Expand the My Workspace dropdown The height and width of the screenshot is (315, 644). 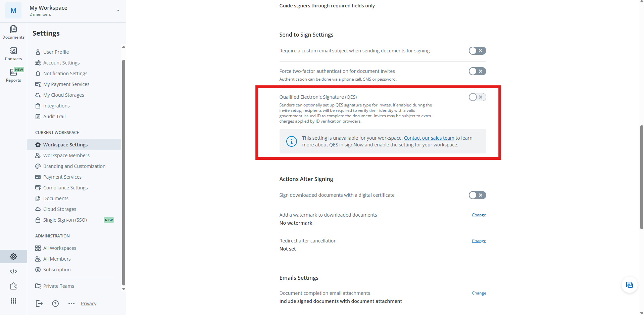tap(118, 10)
